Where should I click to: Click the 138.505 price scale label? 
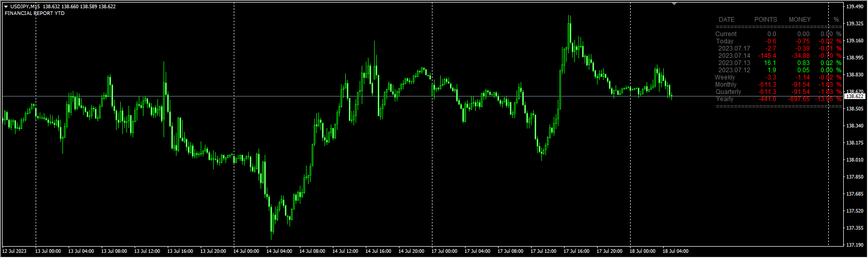coord(855,109)
